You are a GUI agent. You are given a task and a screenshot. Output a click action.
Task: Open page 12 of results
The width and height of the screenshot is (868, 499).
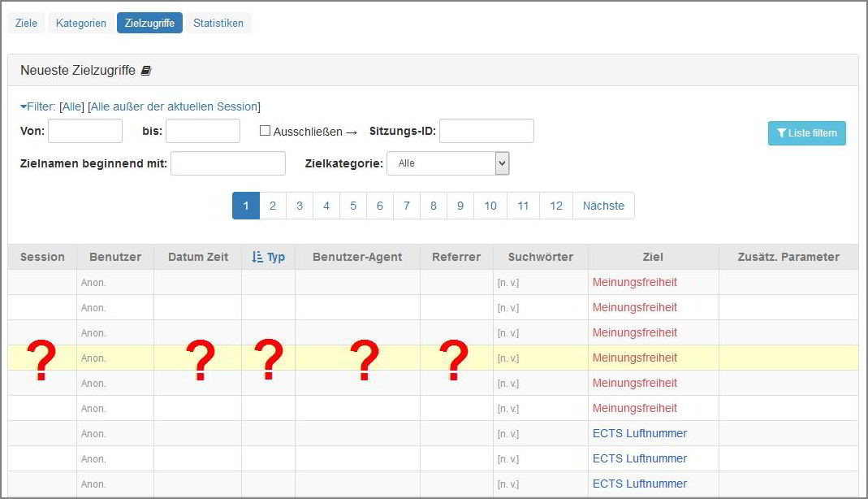(x=556, y=206)
